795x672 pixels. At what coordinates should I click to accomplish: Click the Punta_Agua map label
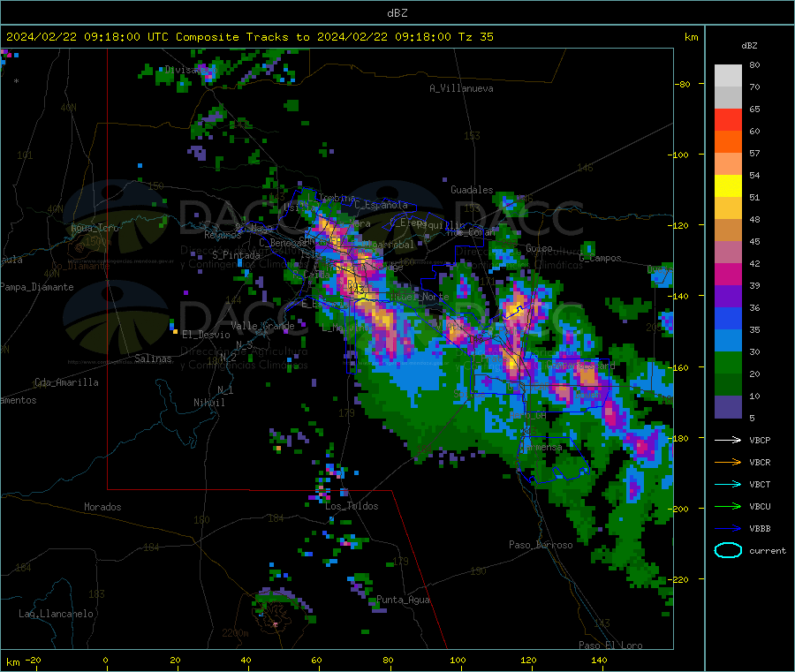click(x=403, y=600)
